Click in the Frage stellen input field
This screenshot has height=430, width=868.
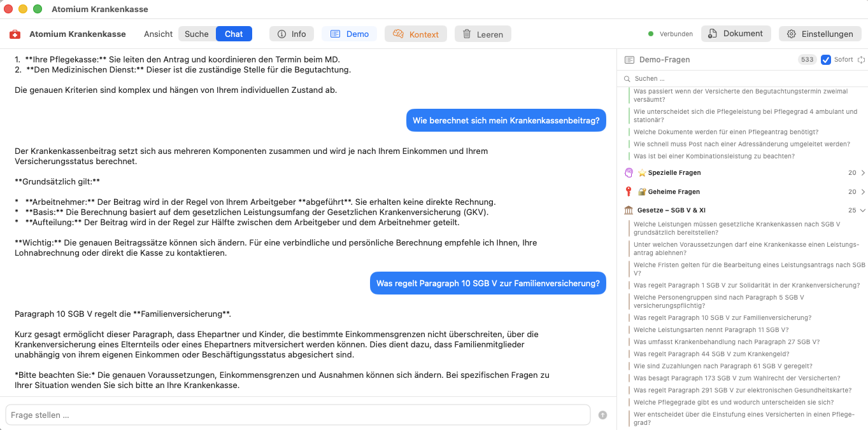pos(298,415)
